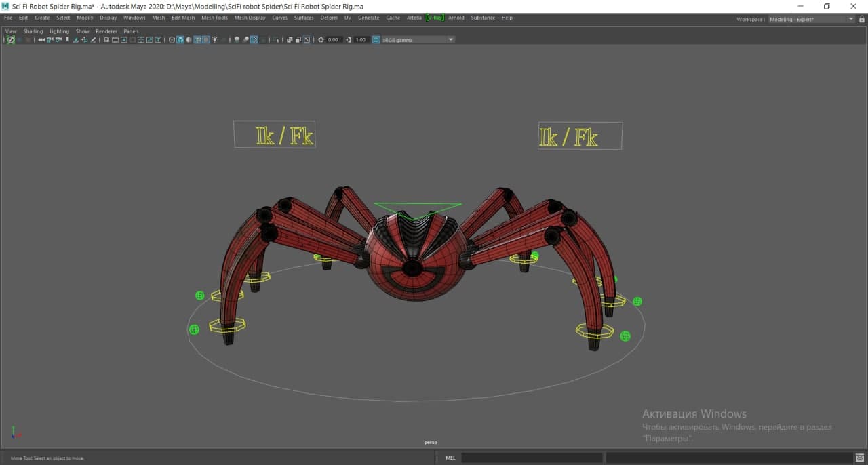Screen dimensions: 868x465
Task: Click the bookmarks icon in panel toolbar
Action: pos(66,40)
